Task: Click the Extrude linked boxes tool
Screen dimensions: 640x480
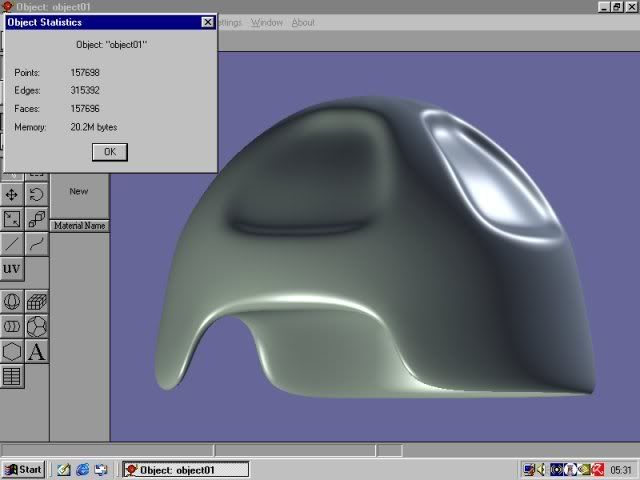Action: coord(37,219)
